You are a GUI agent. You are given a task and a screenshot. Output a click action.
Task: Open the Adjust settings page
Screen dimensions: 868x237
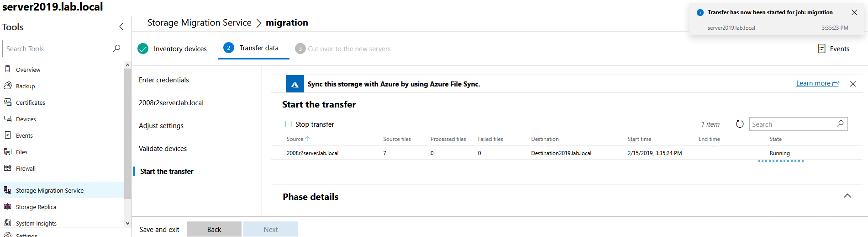point(161,125)
